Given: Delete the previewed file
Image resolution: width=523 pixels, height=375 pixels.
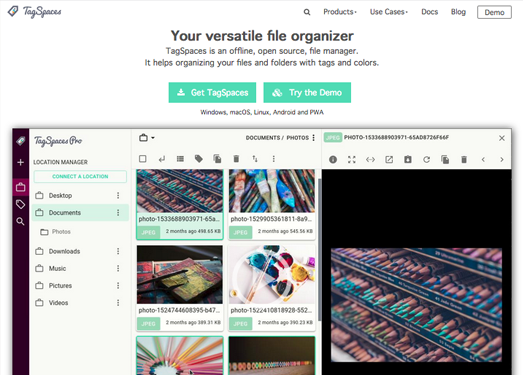Looking at the screenshot, I should click(464, 159).
